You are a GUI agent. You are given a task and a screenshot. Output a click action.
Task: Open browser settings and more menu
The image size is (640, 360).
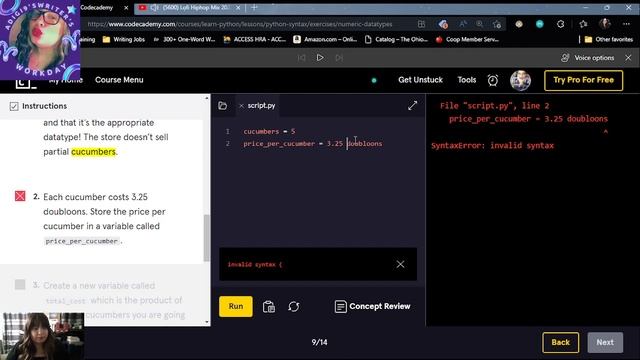[626, 24]
